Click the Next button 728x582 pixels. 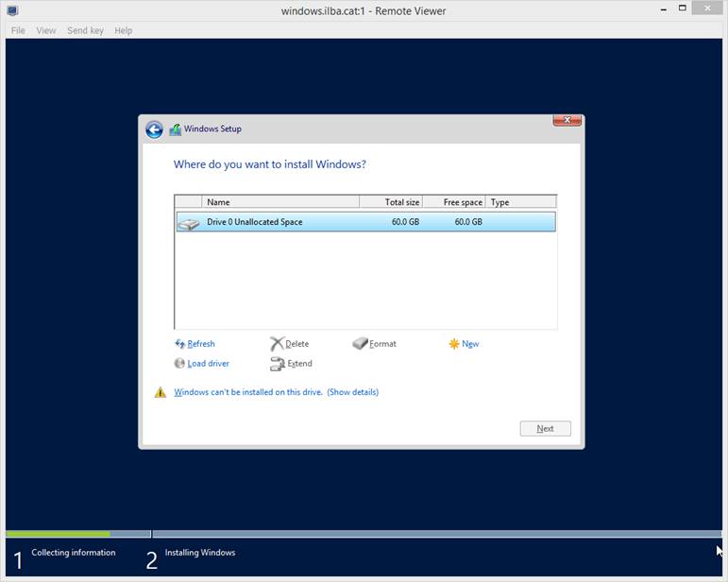tap(545, 429)
